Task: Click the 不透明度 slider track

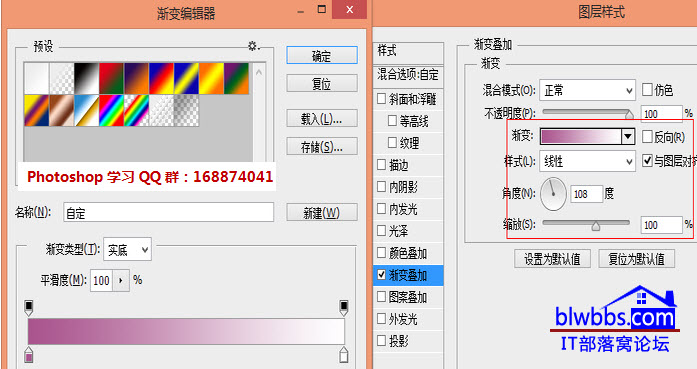Action: [x=586, y=112]
